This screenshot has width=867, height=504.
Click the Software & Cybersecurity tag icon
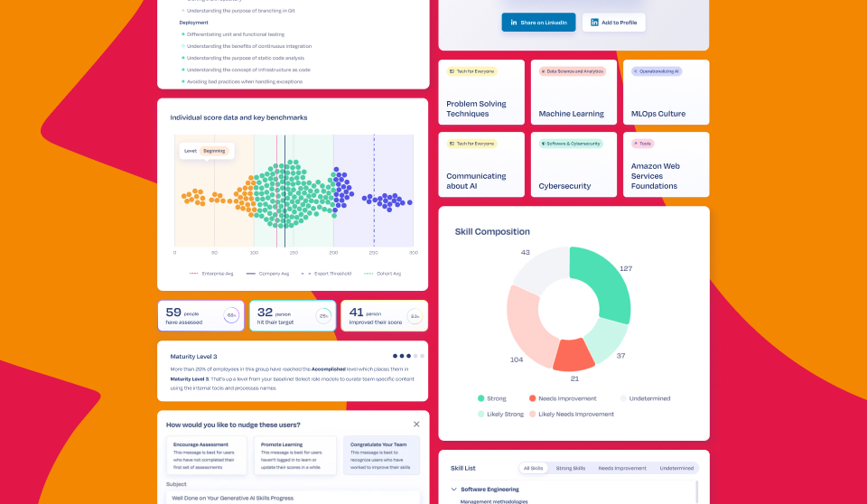[544, 144]
